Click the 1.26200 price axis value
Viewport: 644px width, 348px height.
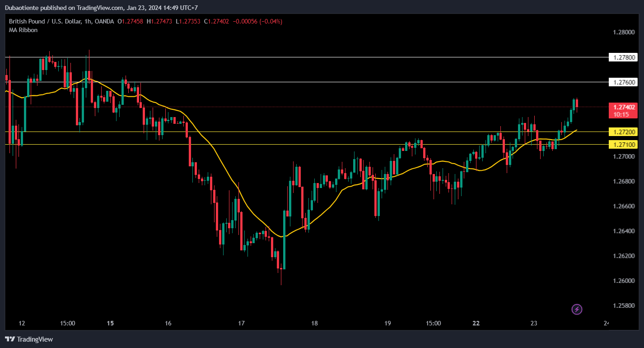623,256
